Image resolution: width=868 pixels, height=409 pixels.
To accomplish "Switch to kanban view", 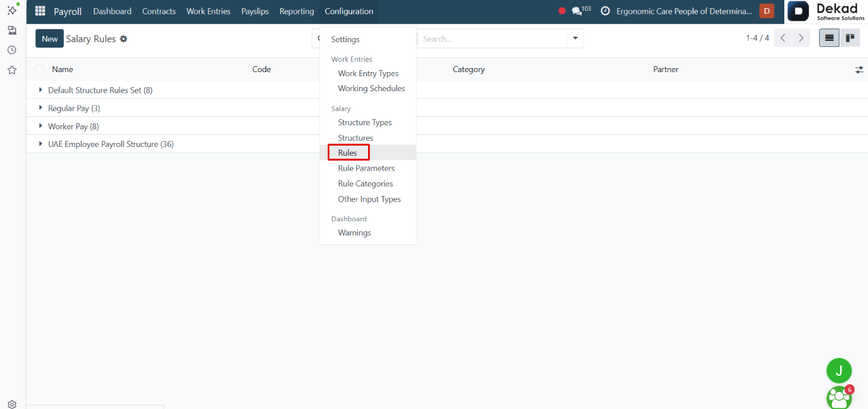I will pyautogui.click(x=850, y=38).
